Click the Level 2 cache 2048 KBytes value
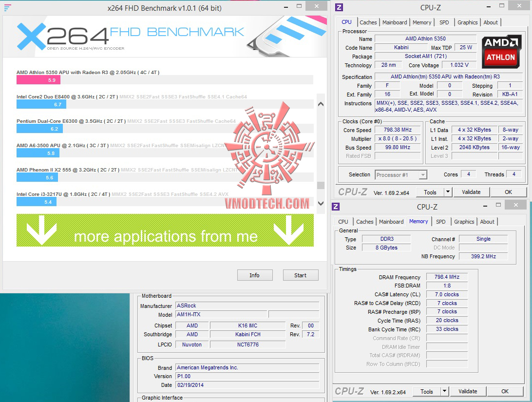 475,147
